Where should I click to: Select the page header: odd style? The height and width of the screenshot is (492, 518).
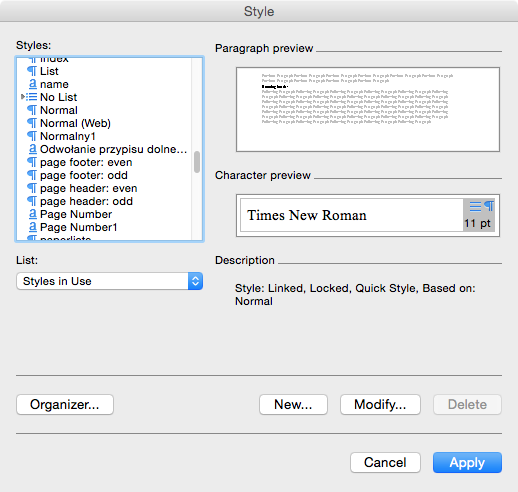86,201
